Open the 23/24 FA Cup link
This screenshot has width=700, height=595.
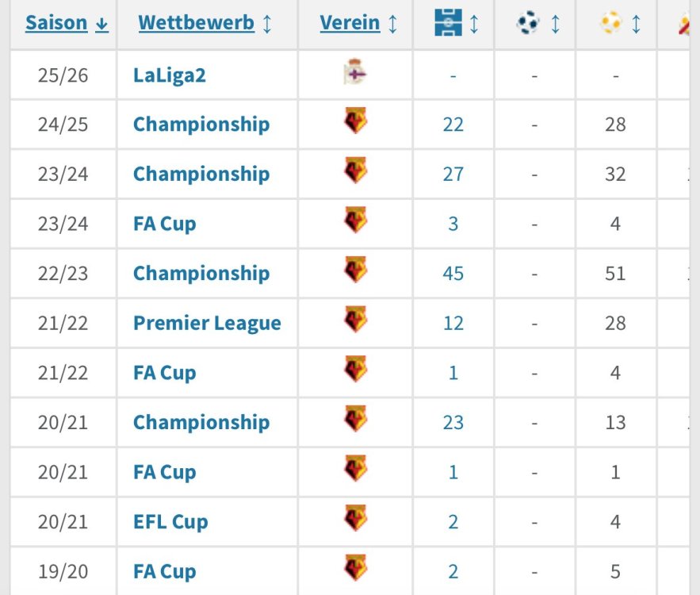coord(164,224)
